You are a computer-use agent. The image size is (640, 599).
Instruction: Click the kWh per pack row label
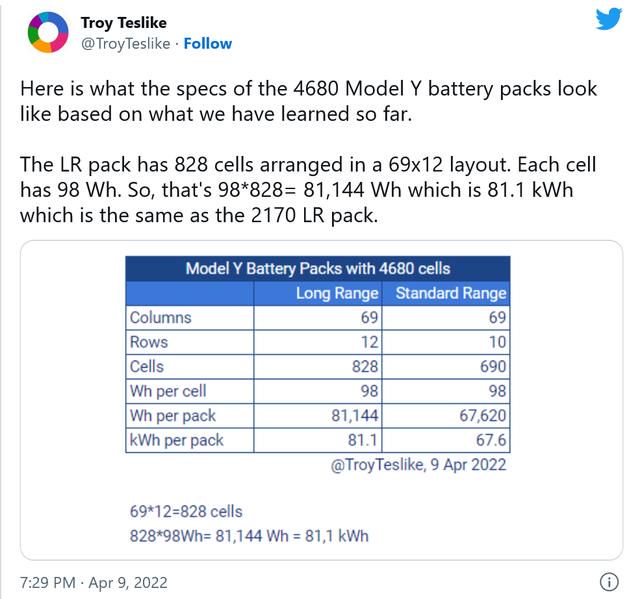coord(176,440)
